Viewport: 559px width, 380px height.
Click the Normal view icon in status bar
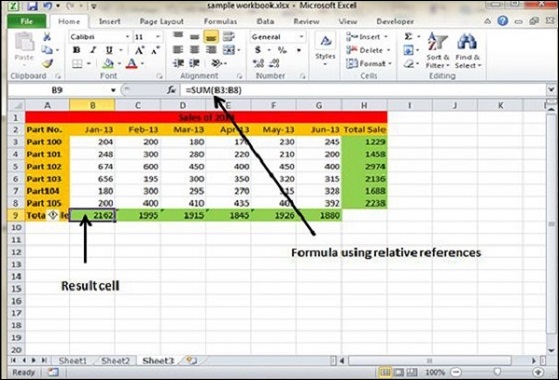(385, 373)
